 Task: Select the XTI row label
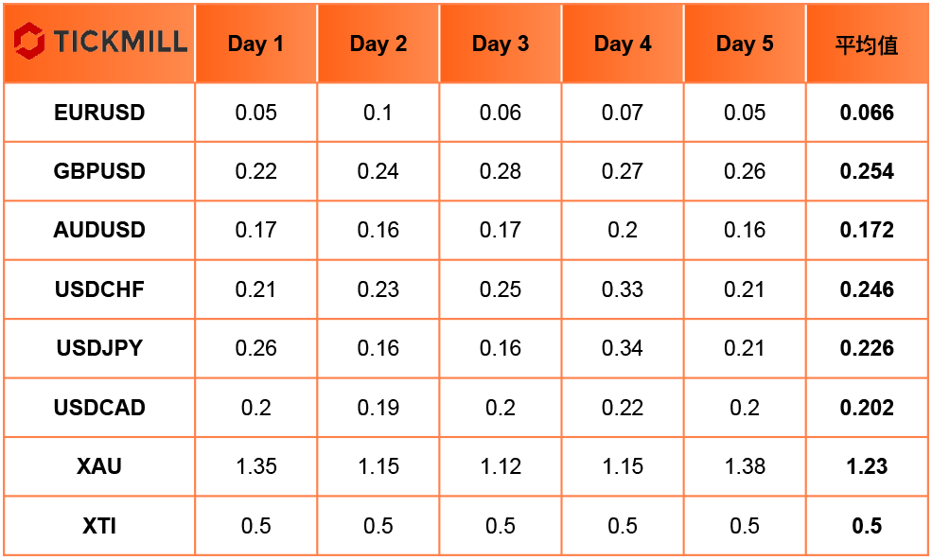(x=99, y=526)
